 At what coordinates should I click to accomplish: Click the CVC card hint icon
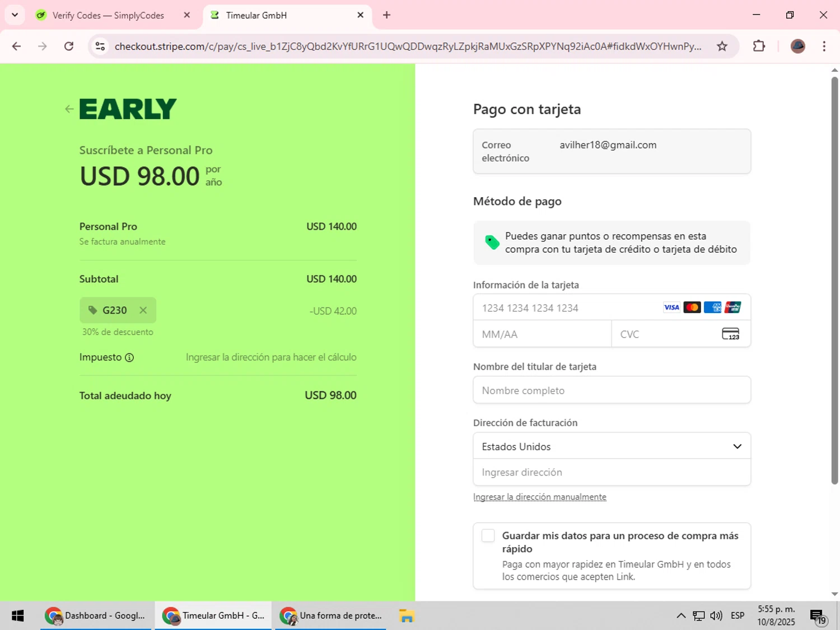coord(731,334)
